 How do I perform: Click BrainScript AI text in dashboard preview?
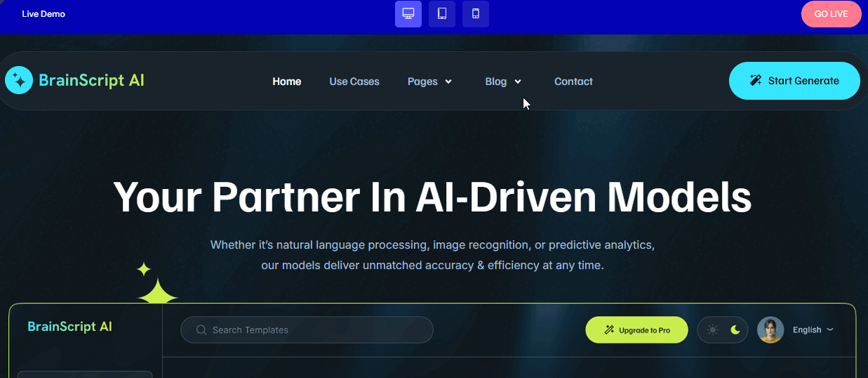(x=69, y=327)
